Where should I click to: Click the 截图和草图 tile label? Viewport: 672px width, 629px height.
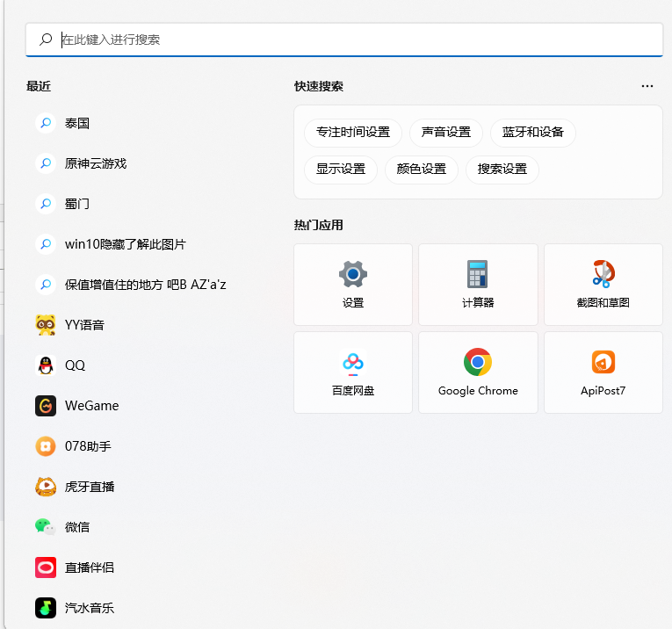[x=603, y=302]
